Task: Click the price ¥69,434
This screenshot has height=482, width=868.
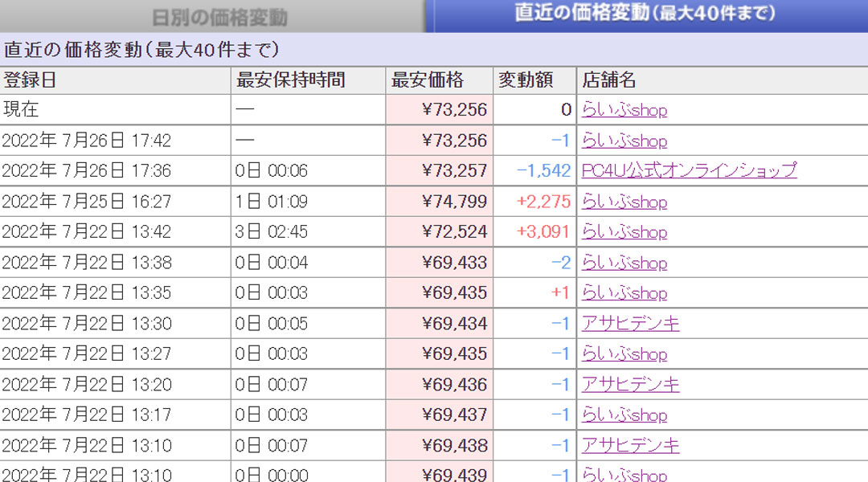Action: (454, 323)
